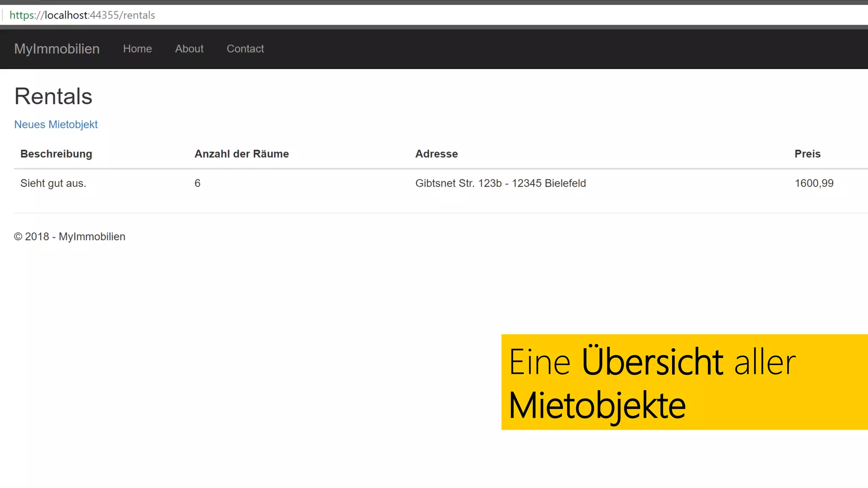The width and height of the screenshot is (868, 488).
Task: Open the Home nav item
Action: pyautogui.click(x=137, y=49)
